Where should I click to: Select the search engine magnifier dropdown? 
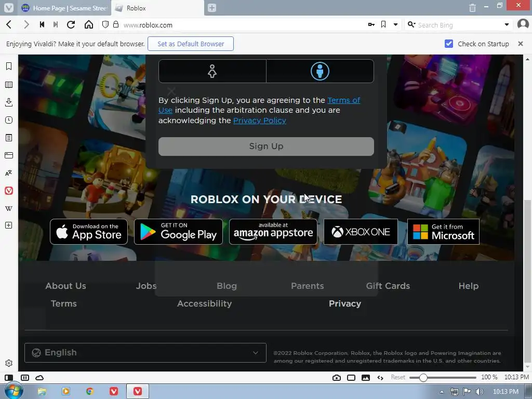pyautogui.click(x=411, y=24)
